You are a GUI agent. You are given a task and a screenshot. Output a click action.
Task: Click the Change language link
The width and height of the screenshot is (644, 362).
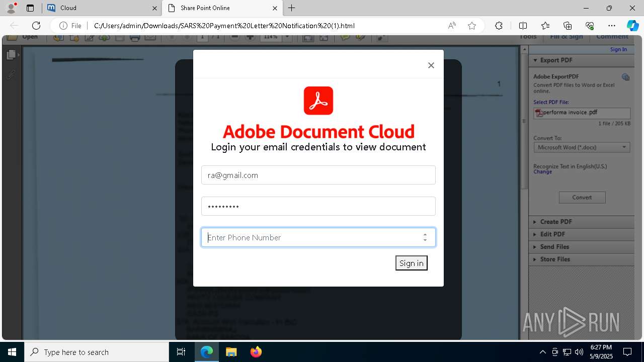click(542, 172)
